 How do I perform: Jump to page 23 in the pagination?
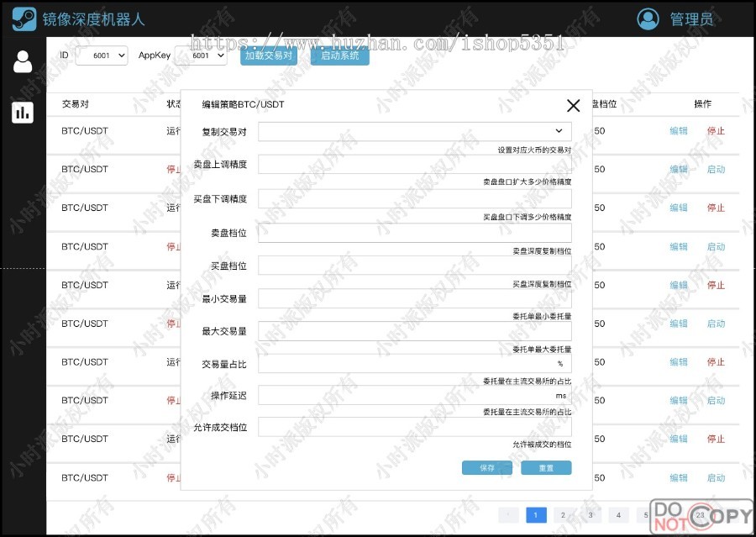tap(700, 513)
